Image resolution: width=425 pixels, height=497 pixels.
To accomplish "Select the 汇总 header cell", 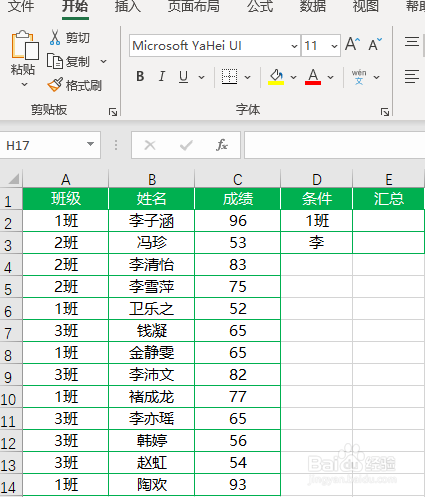I will (x=389, y=199).
